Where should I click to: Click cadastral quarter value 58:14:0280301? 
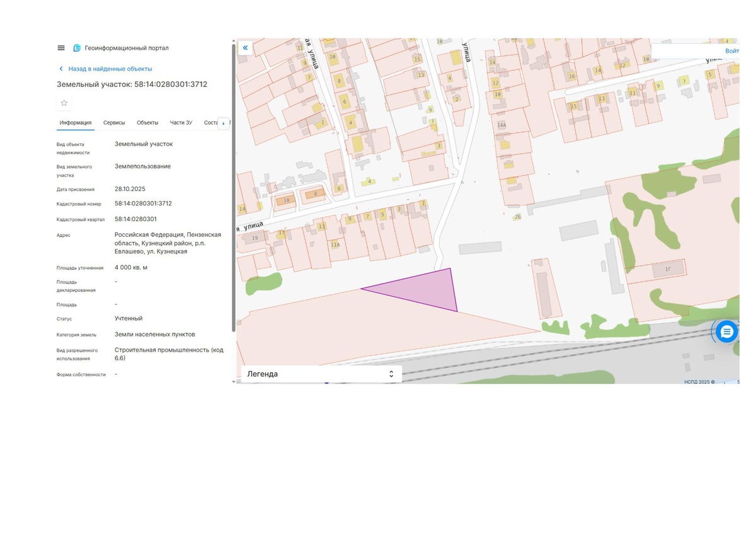pyautogui.click(x=135, y=219)
